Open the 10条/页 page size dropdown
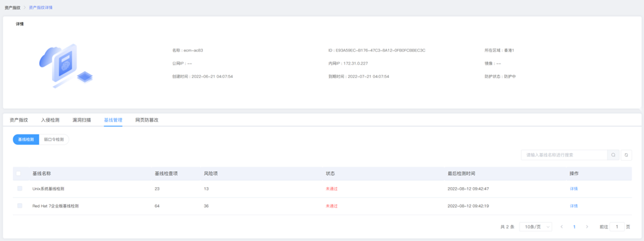The width and height of the screenshot is (644, 241). tap(535, 227)
